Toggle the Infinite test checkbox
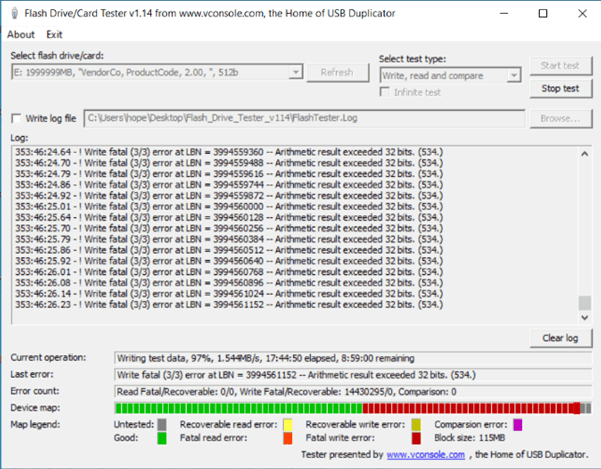Screen dimensions: 601x469 click(x=387, y=93)
